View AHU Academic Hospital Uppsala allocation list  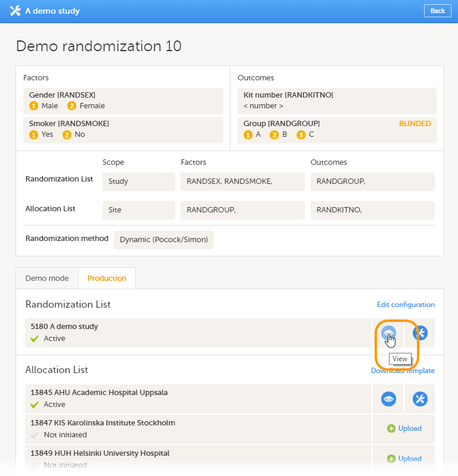coord(388,399)
